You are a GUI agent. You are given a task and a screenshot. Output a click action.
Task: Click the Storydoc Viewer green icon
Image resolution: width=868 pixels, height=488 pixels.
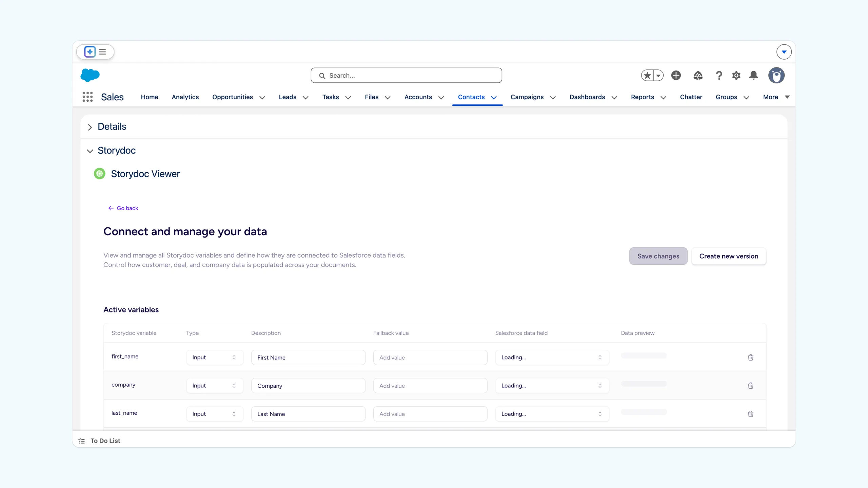coord(99,174)
